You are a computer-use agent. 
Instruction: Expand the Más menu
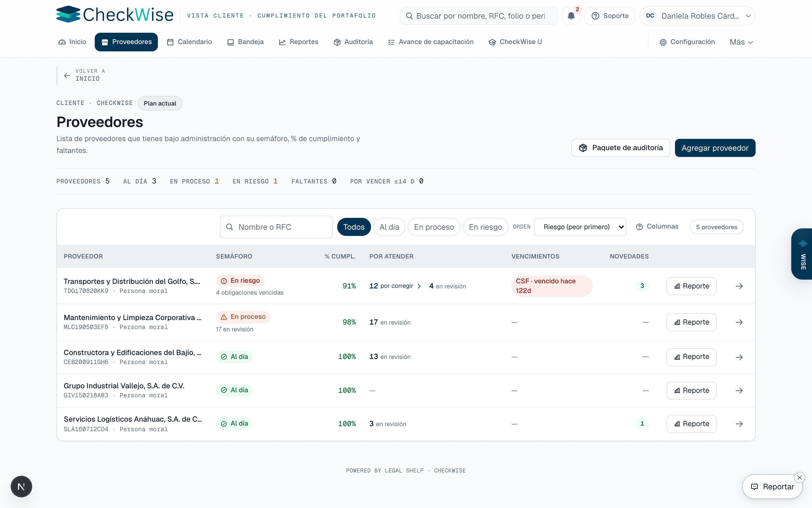tap(741, 42)
